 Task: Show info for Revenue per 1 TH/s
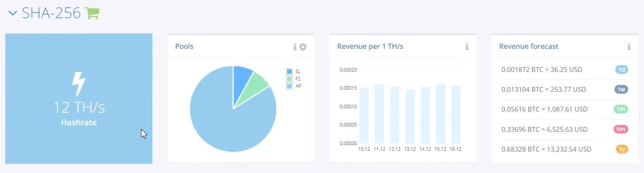pos(467,47)
